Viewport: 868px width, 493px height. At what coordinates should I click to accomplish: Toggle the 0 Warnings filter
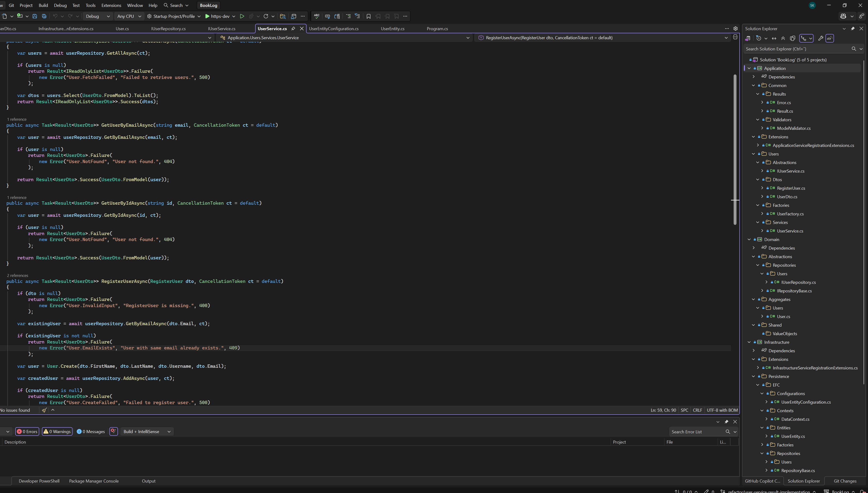coord(57,431)
